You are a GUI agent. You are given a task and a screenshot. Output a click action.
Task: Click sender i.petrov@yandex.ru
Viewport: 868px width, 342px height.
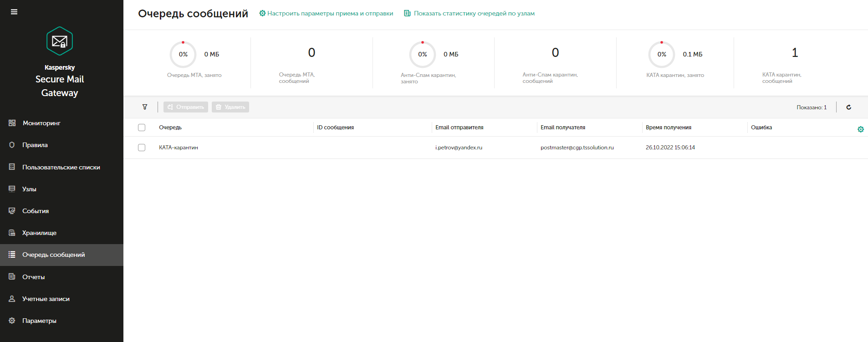(459, 148)
